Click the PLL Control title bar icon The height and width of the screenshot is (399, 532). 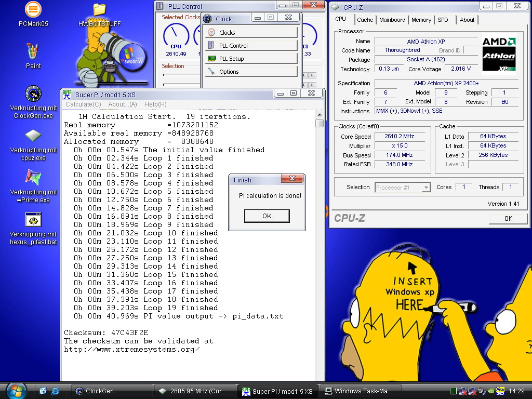[x=160, y=6]
